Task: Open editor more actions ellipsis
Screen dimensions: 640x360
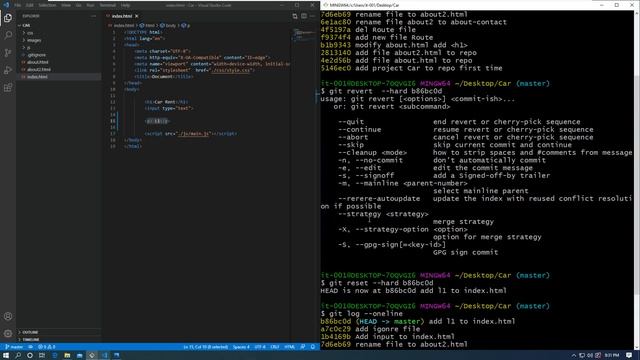Action: point(313,16)
